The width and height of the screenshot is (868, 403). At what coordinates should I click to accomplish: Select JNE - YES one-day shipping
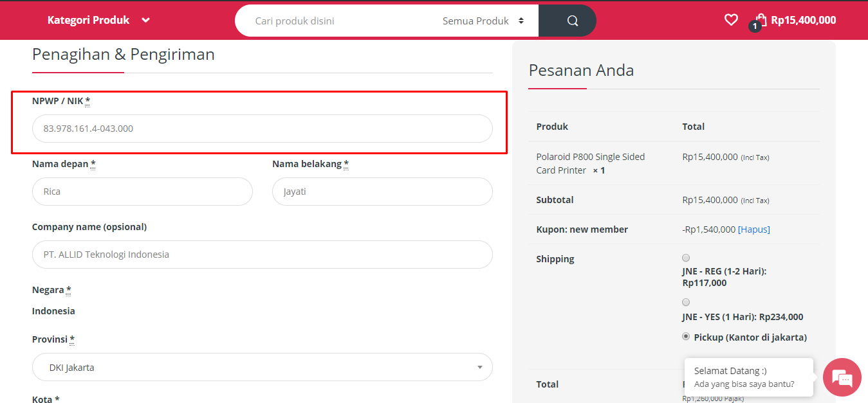pyautogui.click(x=686, y=302)
